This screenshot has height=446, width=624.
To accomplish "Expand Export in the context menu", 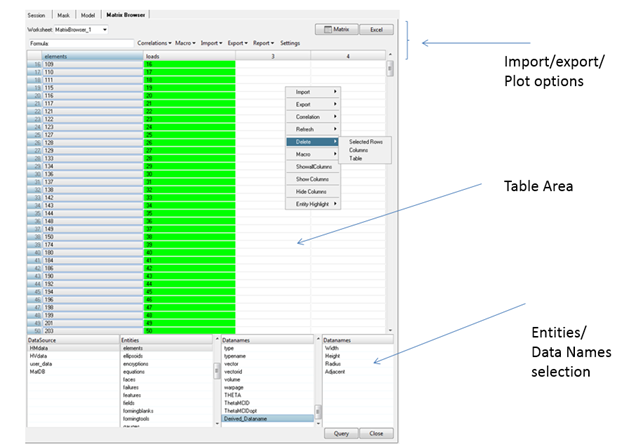I will [x=313, y=104].
